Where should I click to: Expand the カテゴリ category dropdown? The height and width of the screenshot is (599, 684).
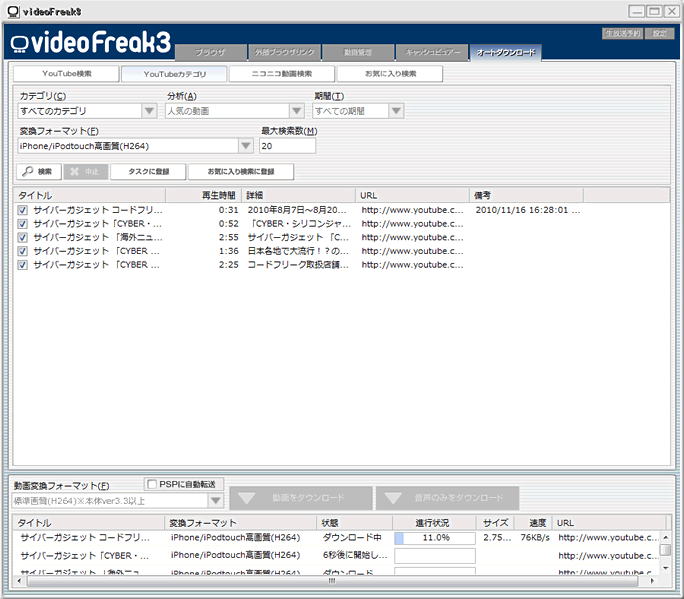149,111
